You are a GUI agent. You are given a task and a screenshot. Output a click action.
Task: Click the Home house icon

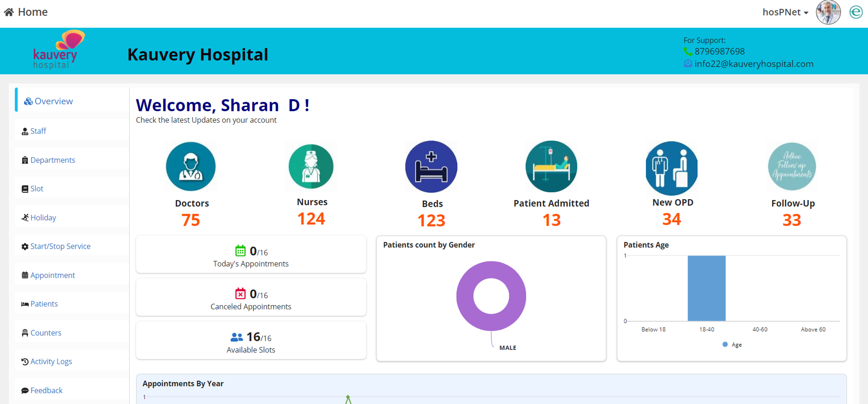tap(9, 12)
